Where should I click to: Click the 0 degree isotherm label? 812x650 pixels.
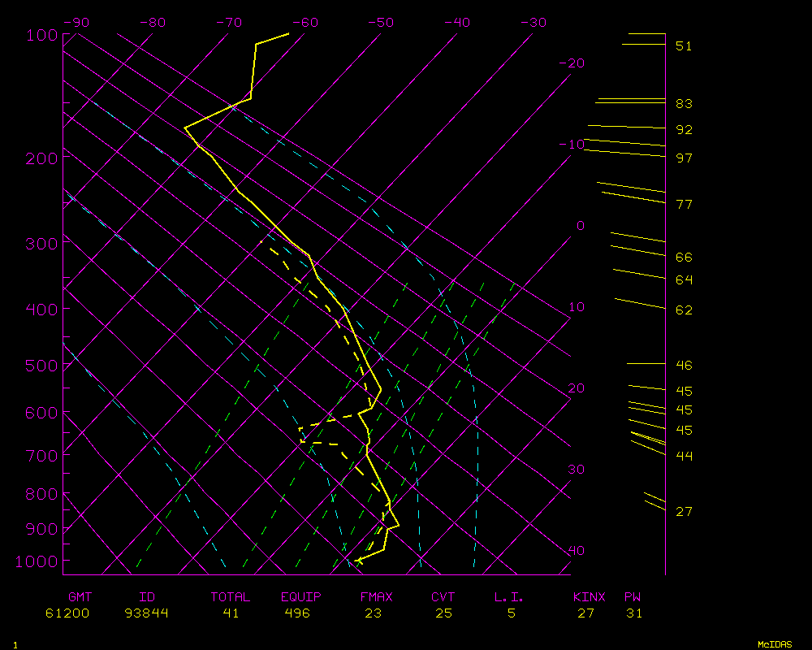pyautogui.click(x=580, y=226)
